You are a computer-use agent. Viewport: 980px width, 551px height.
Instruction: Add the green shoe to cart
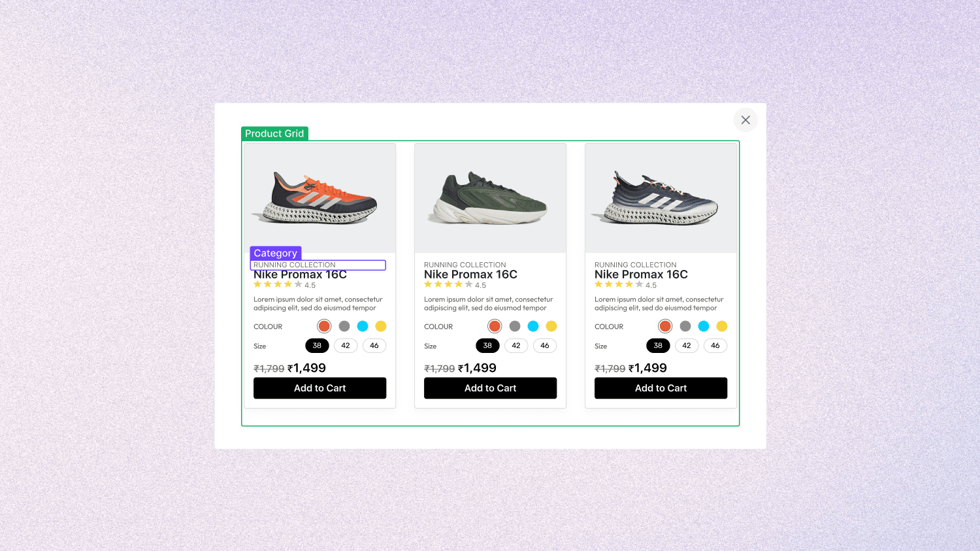pos(490,388)
